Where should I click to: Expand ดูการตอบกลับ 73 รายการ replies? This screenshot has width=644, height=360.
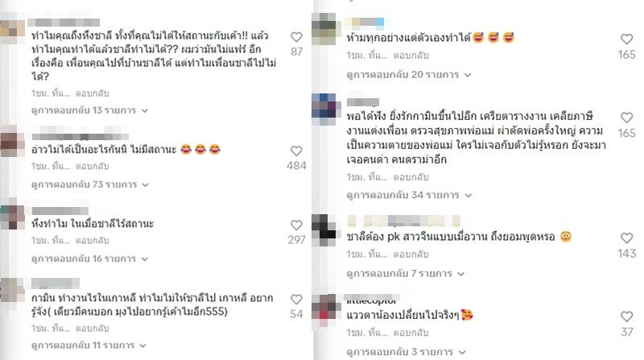tap(90, 184)
